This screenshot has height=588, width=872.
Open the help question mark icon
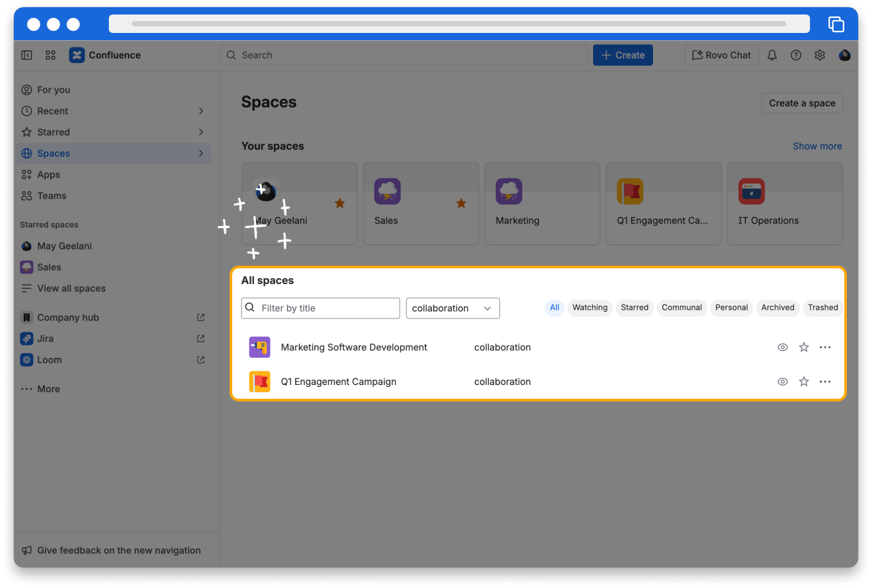pyautogui.click(x=796, y=55)
